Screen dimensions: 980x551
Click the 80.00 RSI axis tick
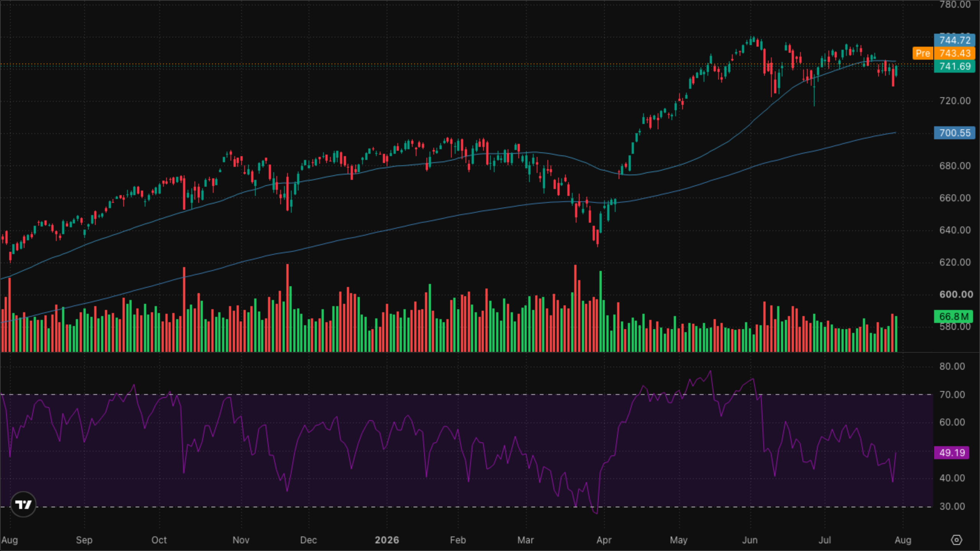pyautogui.click(x=952, y=366)
